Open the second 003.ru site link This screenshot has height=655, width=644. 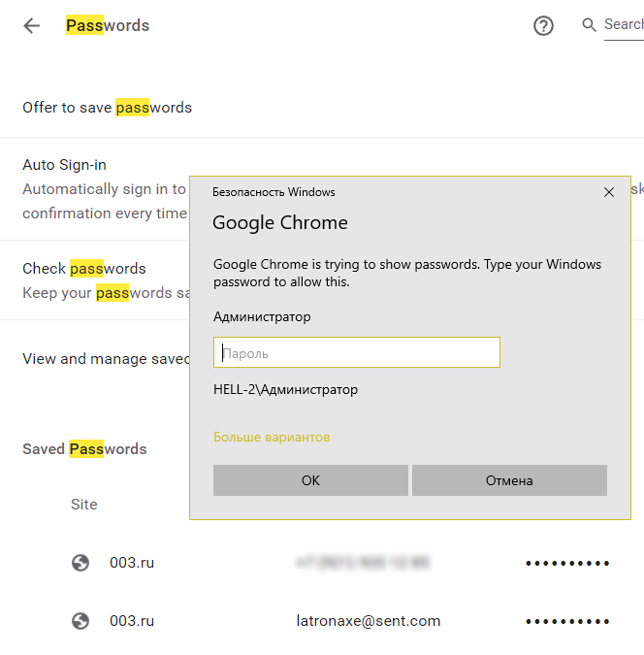point(132,621)
